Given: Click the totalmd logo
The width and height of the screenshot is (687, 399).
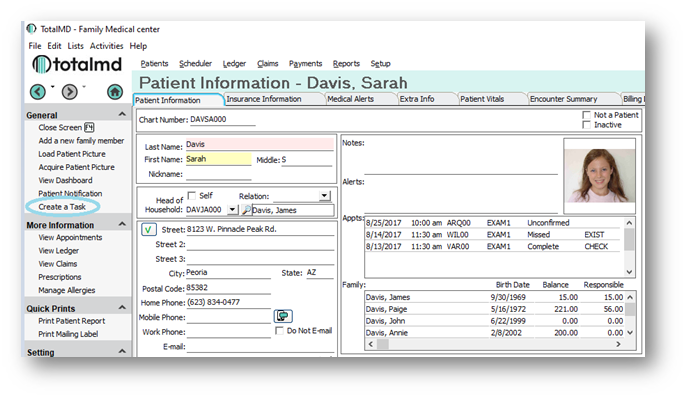Looking at the screenshot, I should click(x=77, y=64).
